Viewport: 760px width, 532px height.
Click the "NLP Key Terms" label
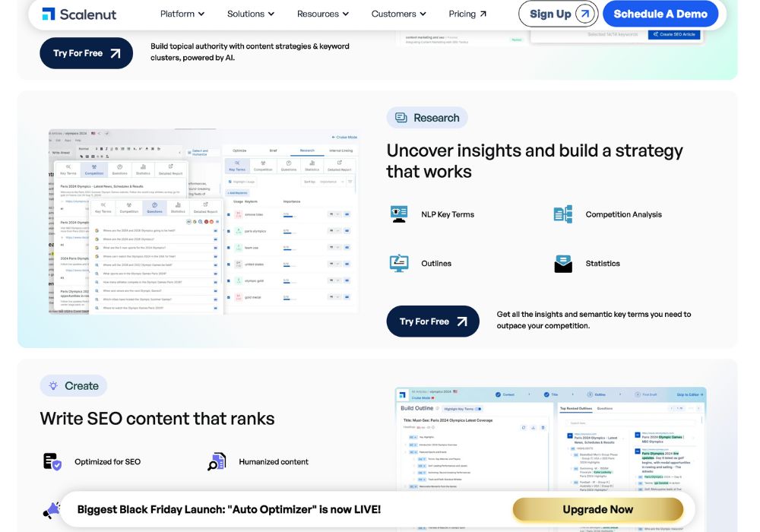pos(448,214)
